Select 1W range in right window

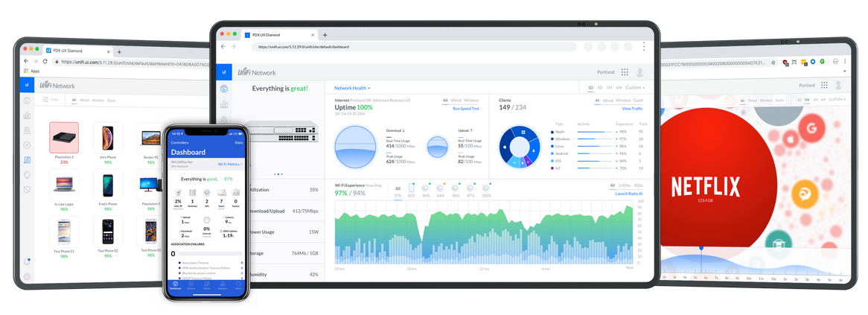807,100
